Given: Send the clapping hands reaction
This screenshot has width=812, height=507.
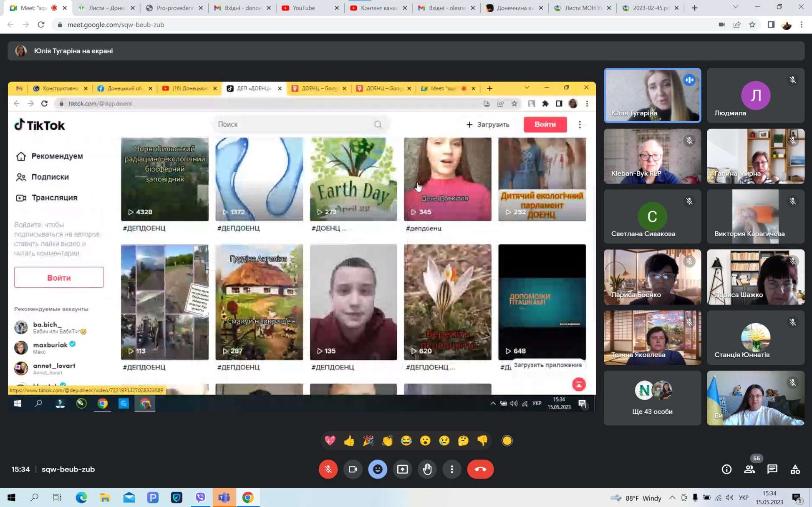Looking at the screenshot, I should (x=387, y=440).
